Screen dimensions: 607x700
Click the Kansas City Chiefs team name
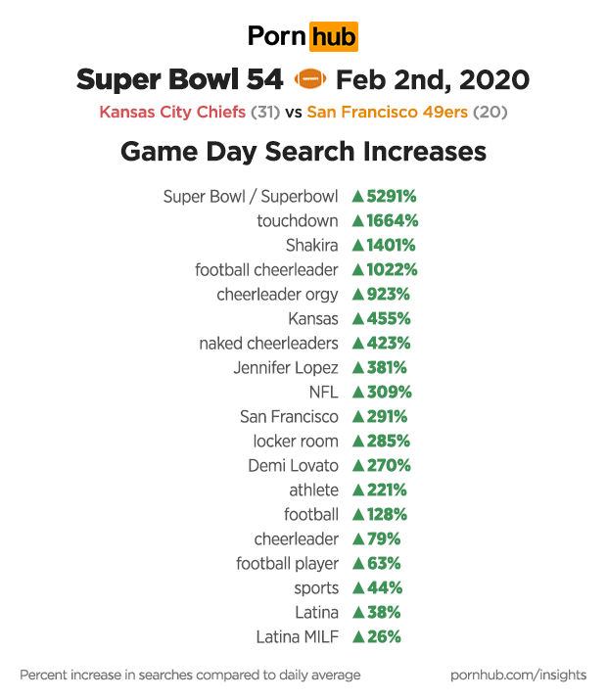(x=172, y=112)
